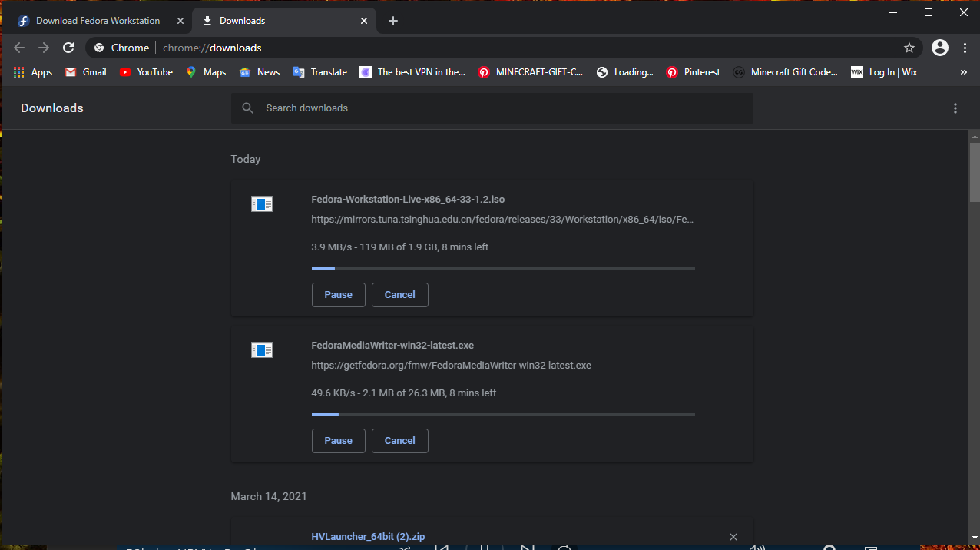This screenshot has width=980, height=550.
Task: Click the Fedora-Workstation-Live ISO file icon
Action: (262, 204)
